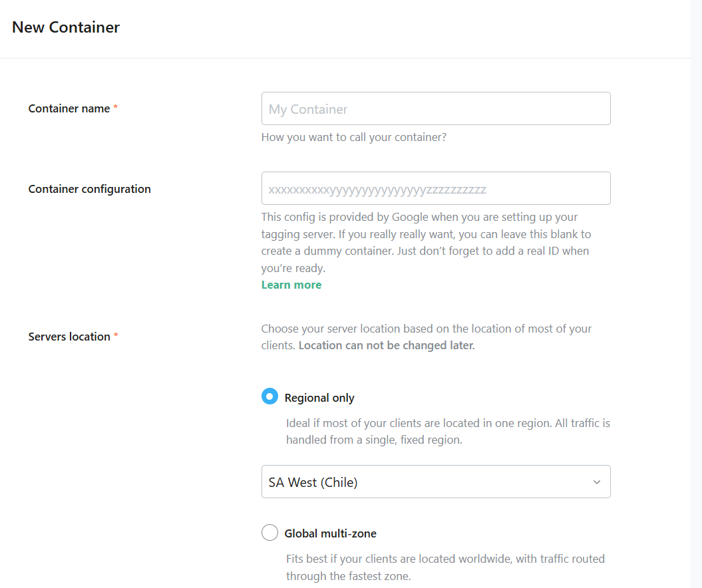
Task: Focus the Container configuration text box
Action: tap(436, 188)
